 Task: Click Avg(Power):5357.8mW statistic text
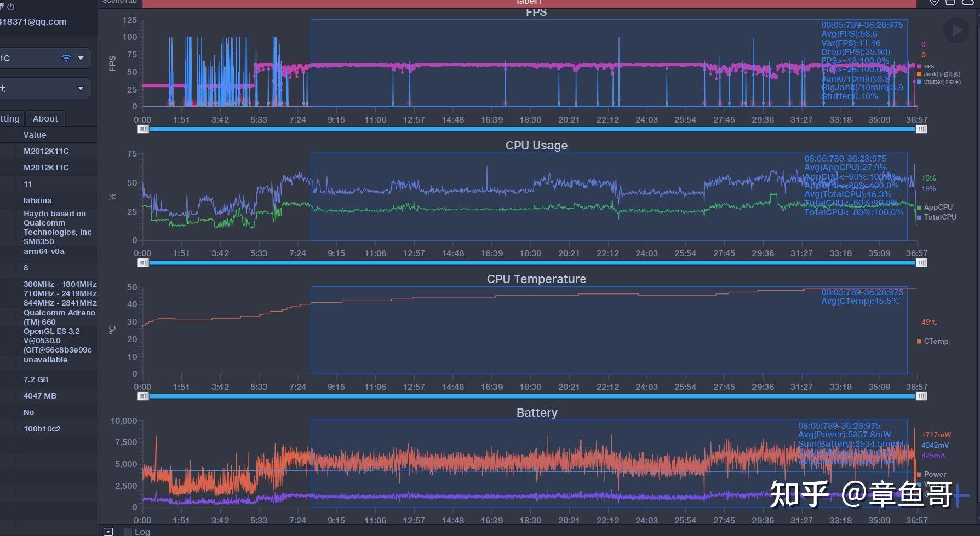tap(844, 435)
